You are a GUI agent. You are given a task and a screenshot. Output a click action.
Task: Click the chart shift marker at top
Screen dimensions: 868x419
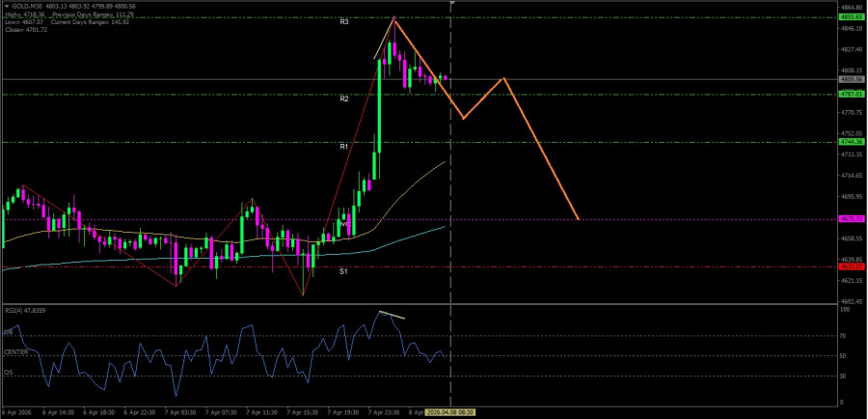(452, 3)
